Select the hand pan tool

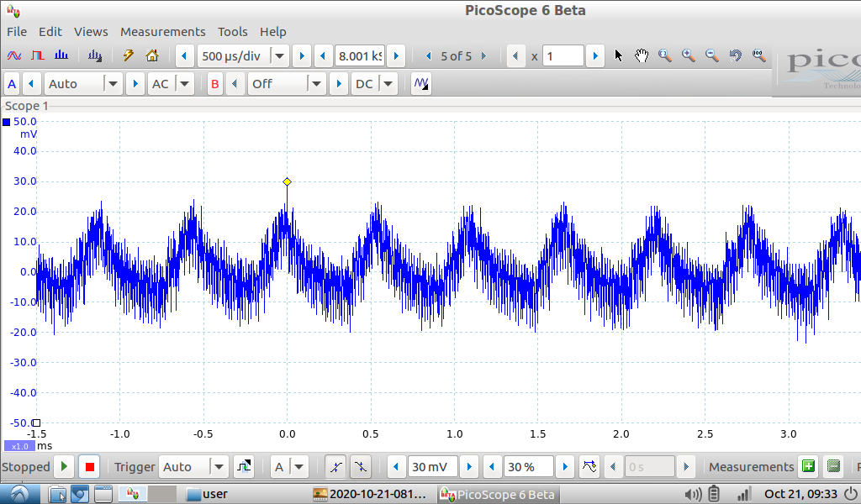pos(642,56)
